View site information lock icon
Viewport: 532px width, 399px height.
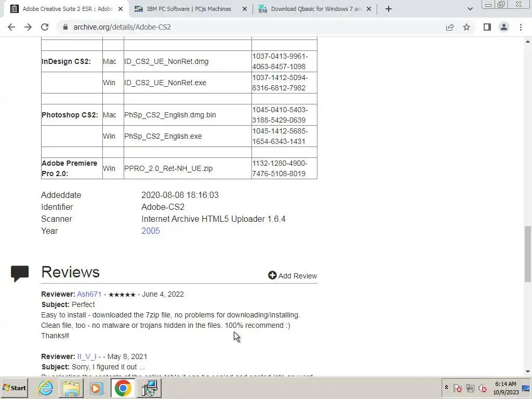pos(65,27)
